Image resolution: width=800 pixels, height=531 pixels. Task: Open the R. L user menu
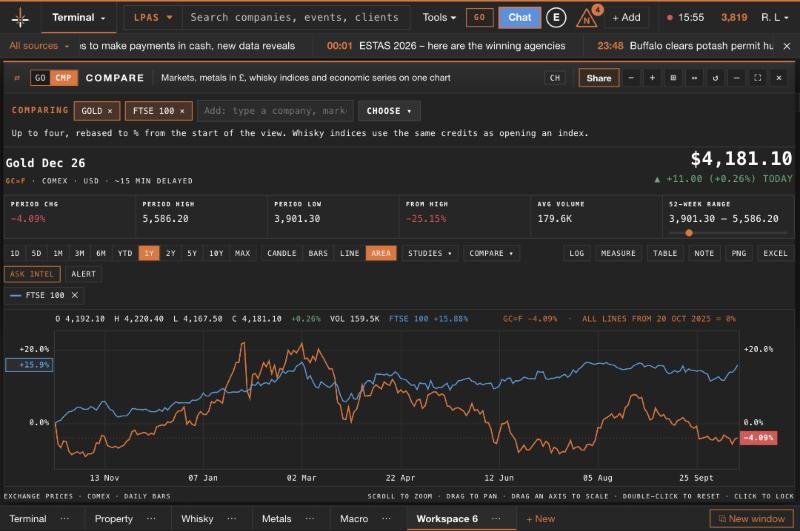pos(774,18)
